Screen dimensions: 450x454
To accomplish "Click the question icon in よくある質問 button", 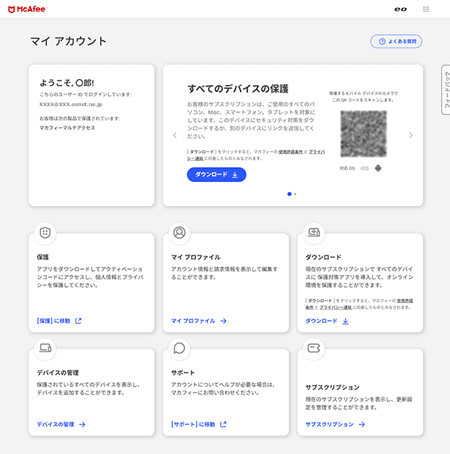I will coord(382,41).
